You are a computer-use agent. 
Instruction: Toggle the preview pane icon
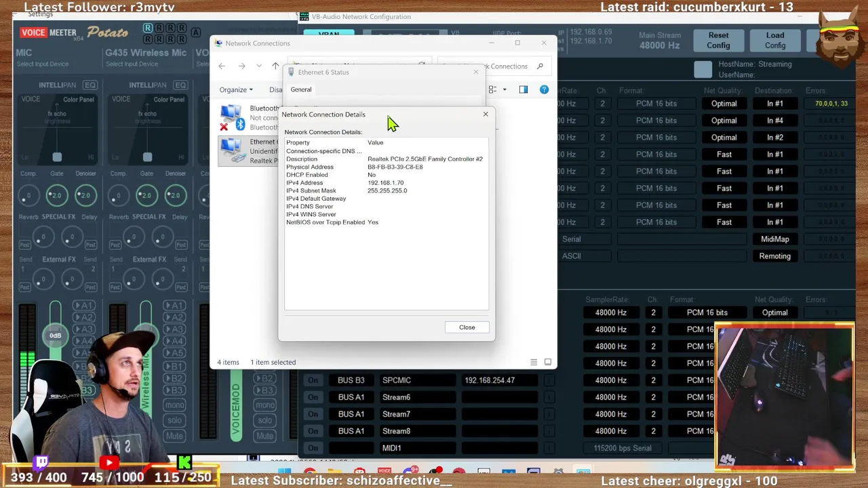(x=523, y=89)
